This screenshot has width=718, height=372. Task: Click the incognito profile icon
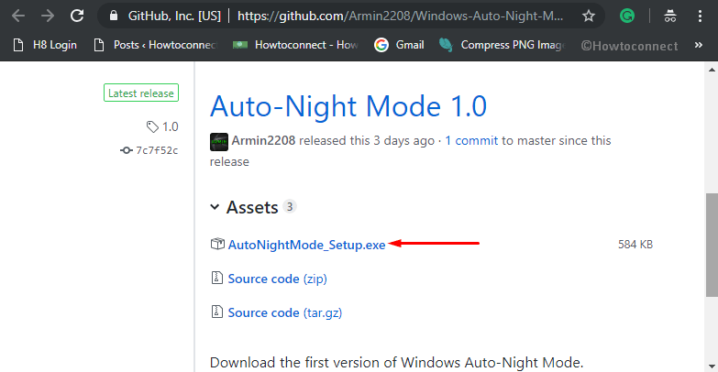(x=670, y=16)
